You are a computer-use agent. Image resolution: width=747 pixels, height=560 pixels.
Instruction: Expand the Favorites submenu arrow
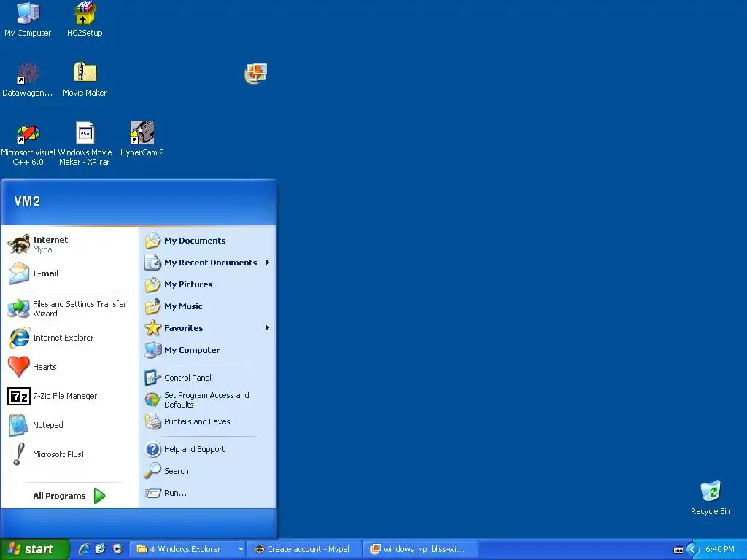pyautogui.click(x=268, y=328)
